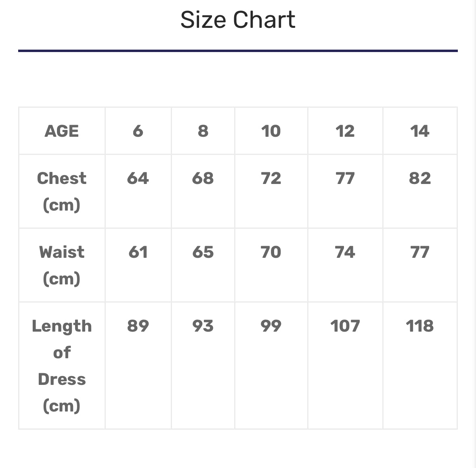Select the AGE header cell
The image size is (476, 468).
(62, 131)
